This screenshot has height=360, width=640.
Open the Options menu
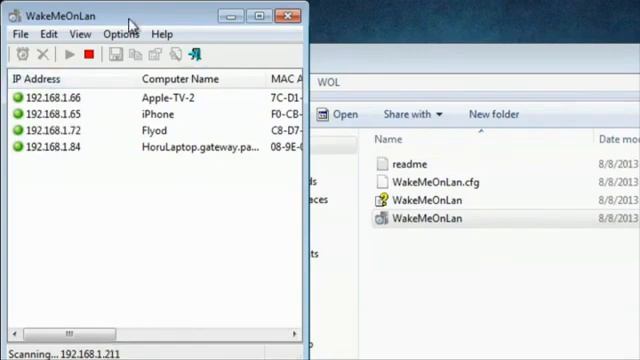[x=121, y=34]
